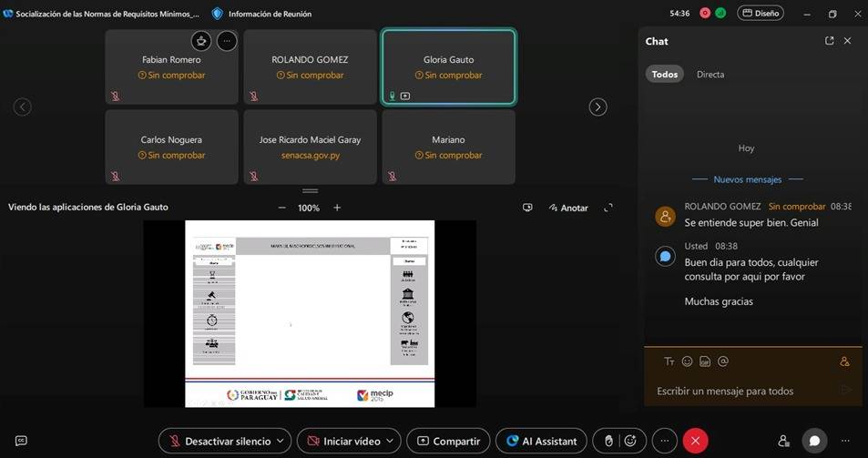Viewport: 868px width, 458px height.
Task: Open the Diseño layout menu
Action: [760, 14]
